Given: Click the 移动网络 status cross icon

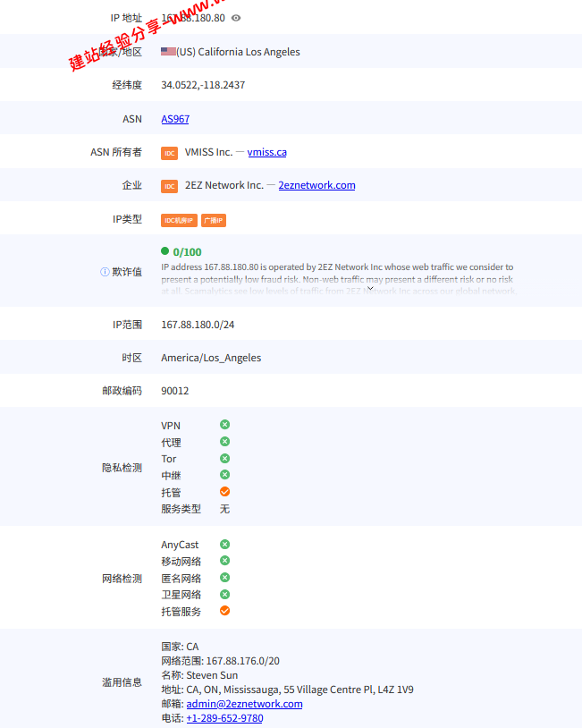Looking at the screenshot, I should click(x=224, y=561).
